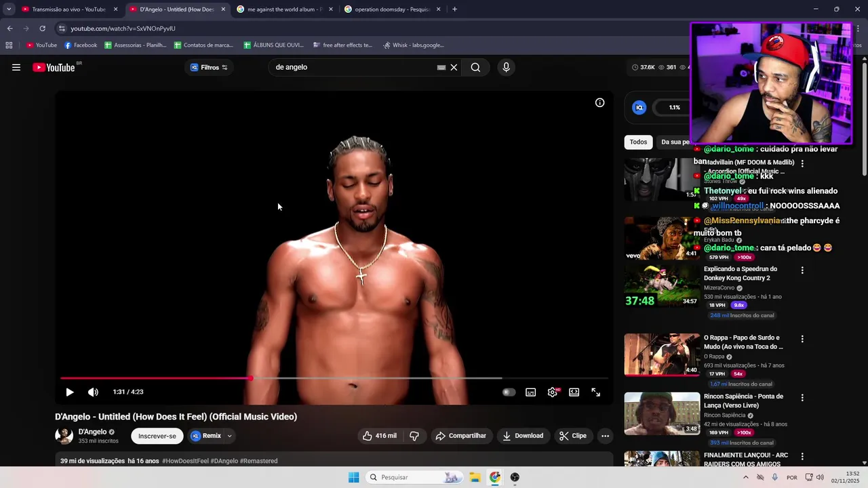868x488 pixels.
Task: Open the Facebook bookmark
Action: pyautogui.click(x=81, y=45)
